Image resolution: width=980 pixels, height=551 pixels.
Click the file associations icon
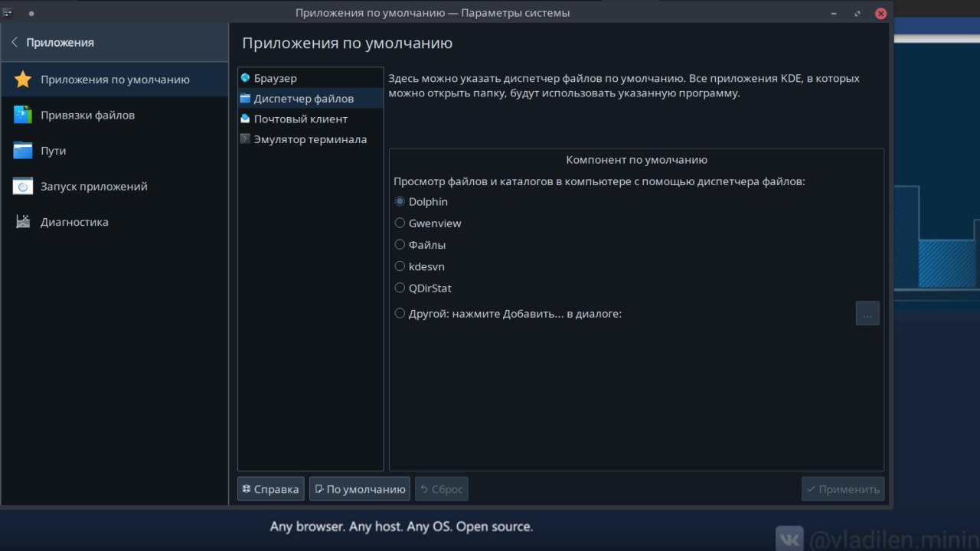click(23, 115)
